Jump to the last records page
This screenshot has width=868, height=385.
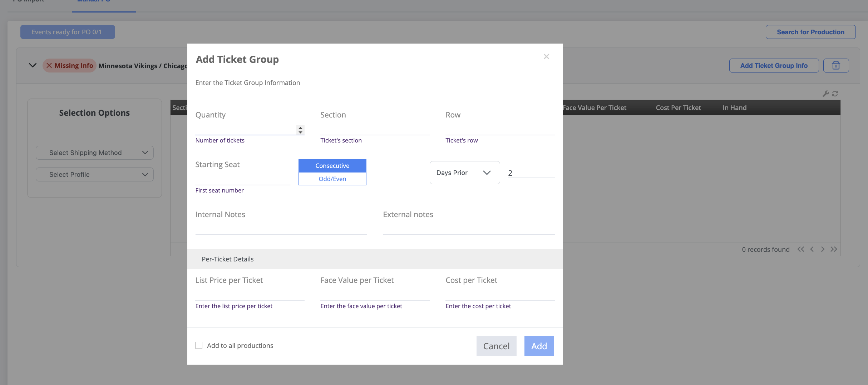tap(834, 249)
